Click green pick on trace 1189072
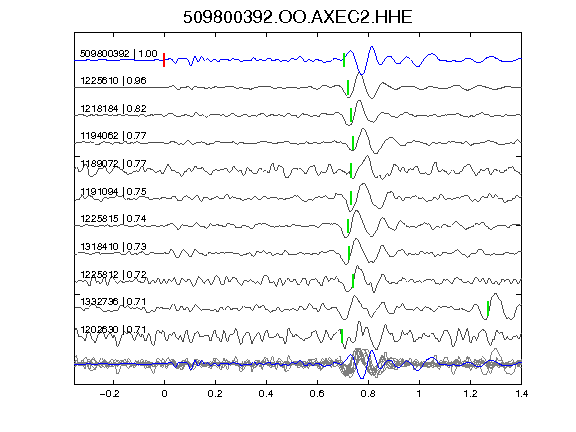Image resolution: width=576 pixels, height=432 pixels. (351, 170)
